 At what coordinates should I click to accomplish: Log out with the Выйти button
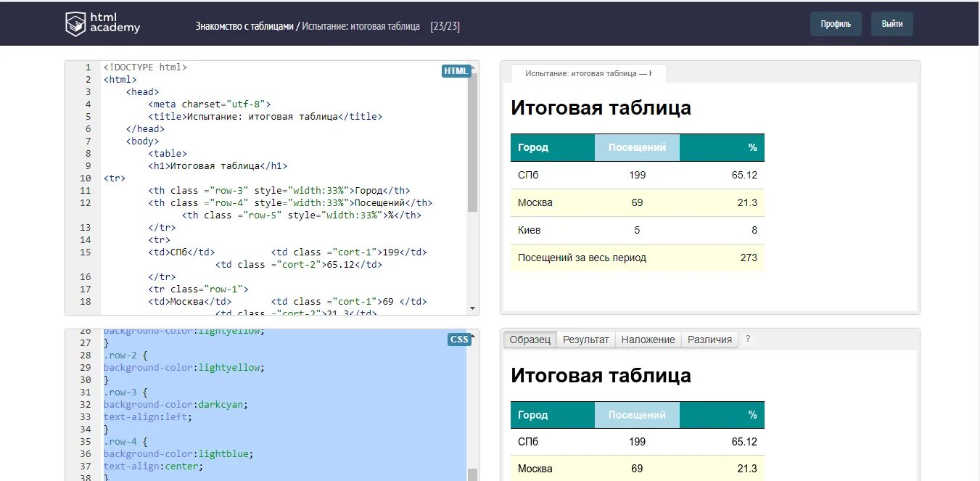(892, 24)
